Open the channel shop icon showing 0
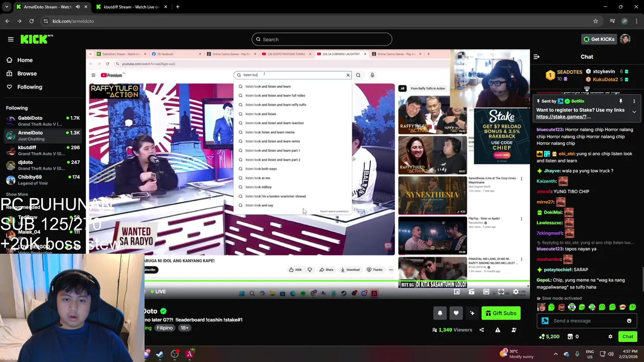644x362 pixels. pyautogui.click(x=573, y=337)
